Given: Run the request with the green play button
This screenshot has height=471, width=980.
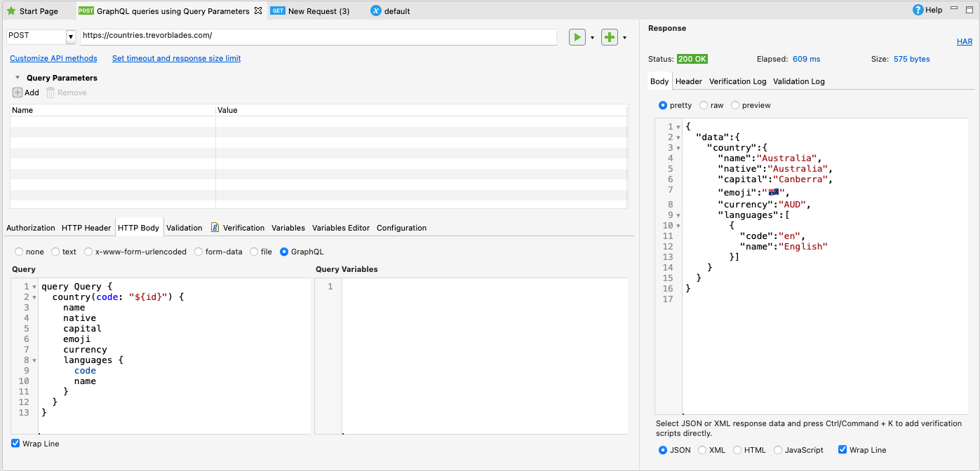Looking at the screenshot, I should [577, 37].
